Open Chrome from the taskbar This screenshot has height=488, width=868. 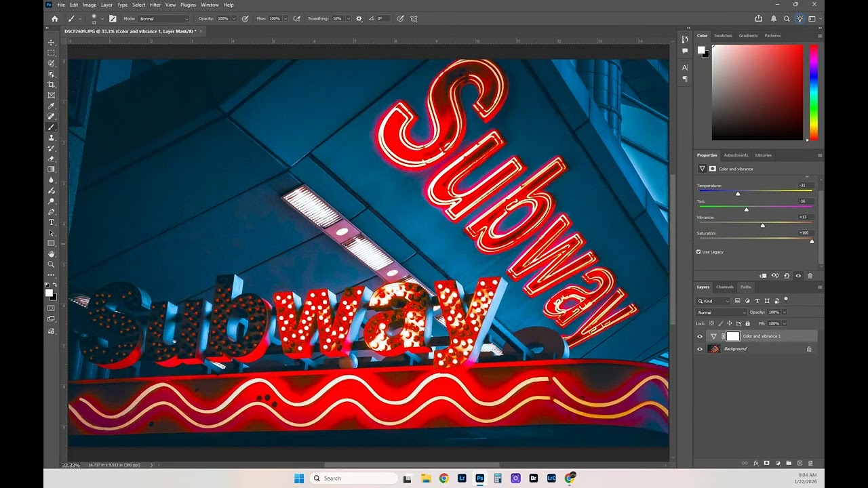point(443,478)
